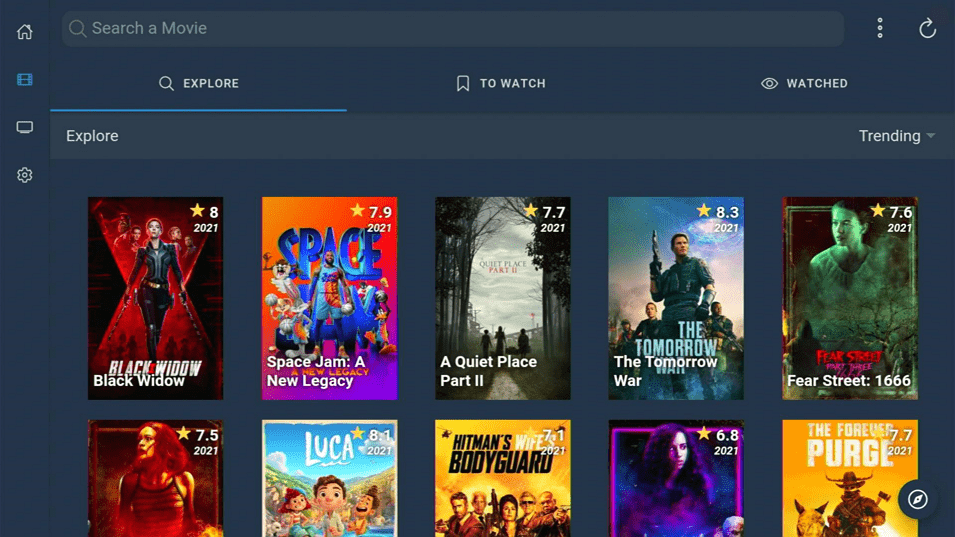955x537 pixels.
Task: Switch to the Watched tab
Action: click(804, 83)
